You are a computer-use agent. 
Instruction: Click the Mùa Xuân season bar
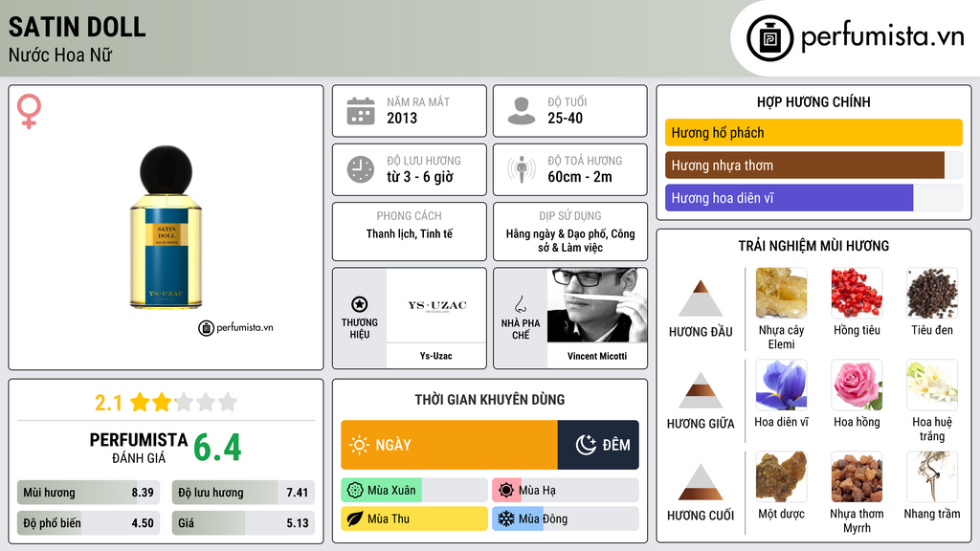(x=413, y=491)
